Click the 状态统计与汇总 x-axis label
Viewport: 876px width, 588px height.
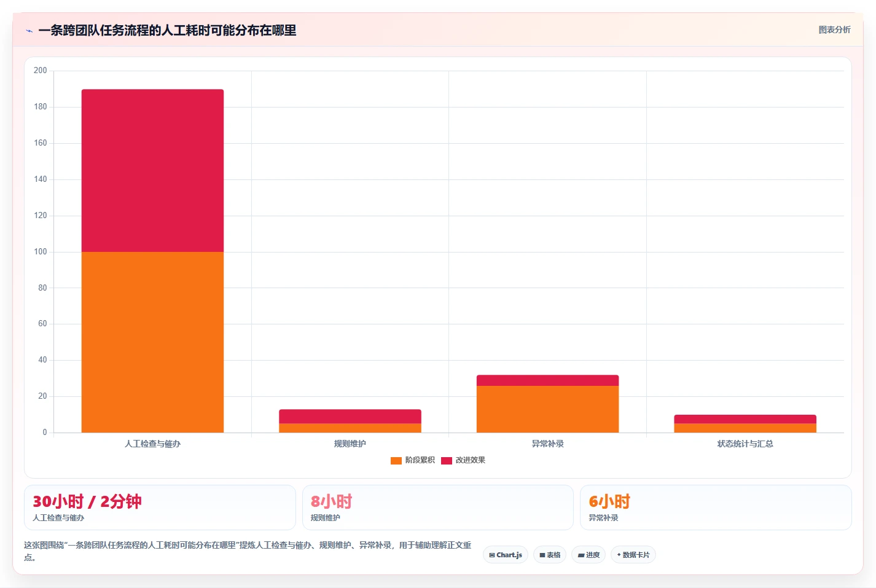point(745,444)
